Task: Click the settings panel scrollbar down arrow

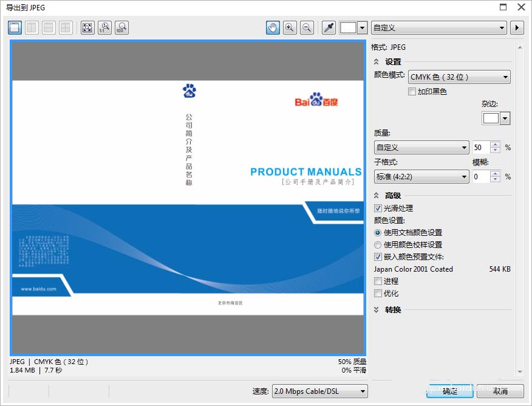Action: (520, 373)
